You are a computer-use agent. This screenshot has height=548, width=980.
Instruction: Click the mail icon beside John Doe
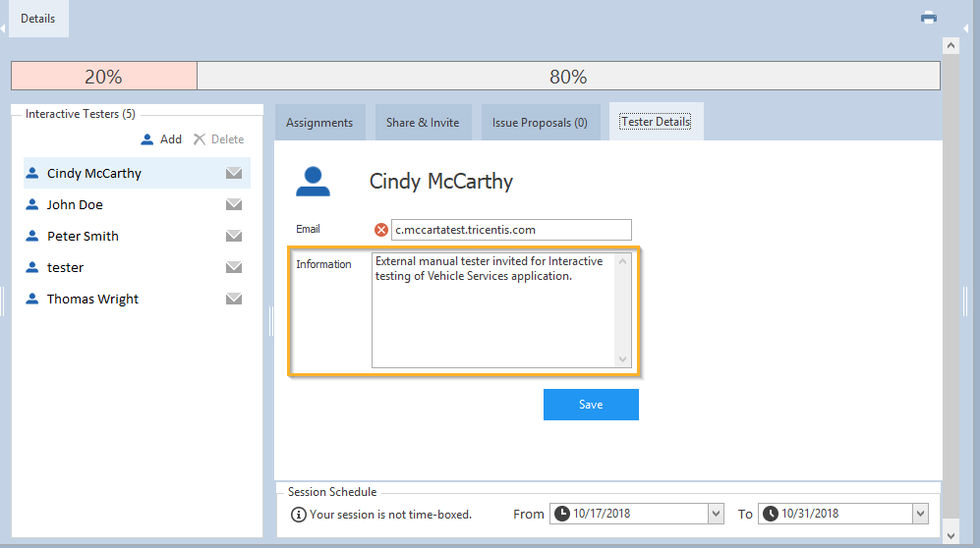coord(234,205)
